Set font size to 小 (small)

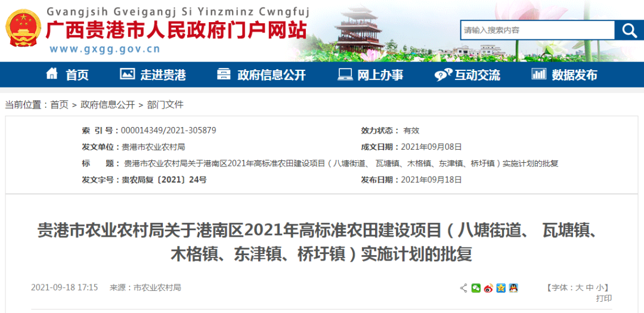pos(599,288)
